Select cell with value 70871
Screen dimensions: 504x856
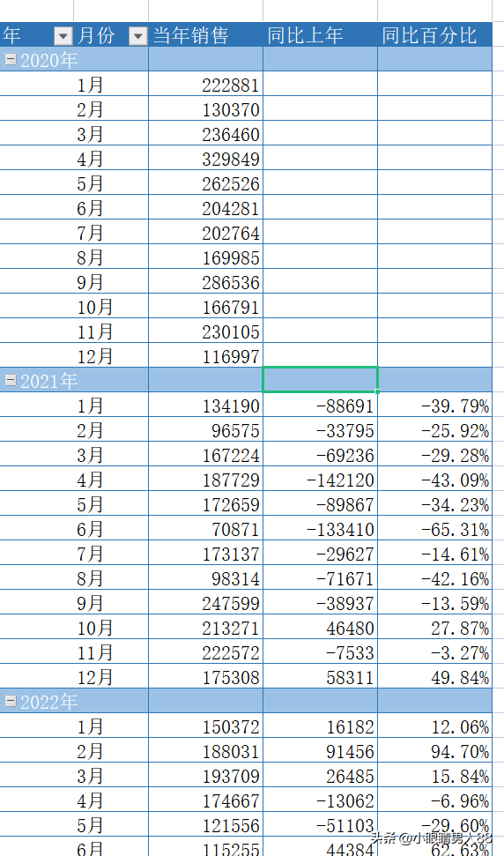tap(205, 529)
